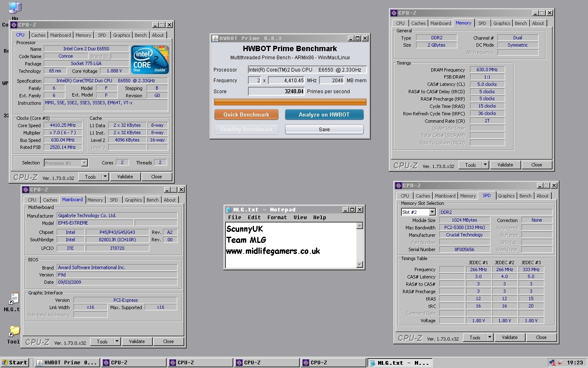
Task: Click Close button in SPD window
Action: [x=541, y=337]
